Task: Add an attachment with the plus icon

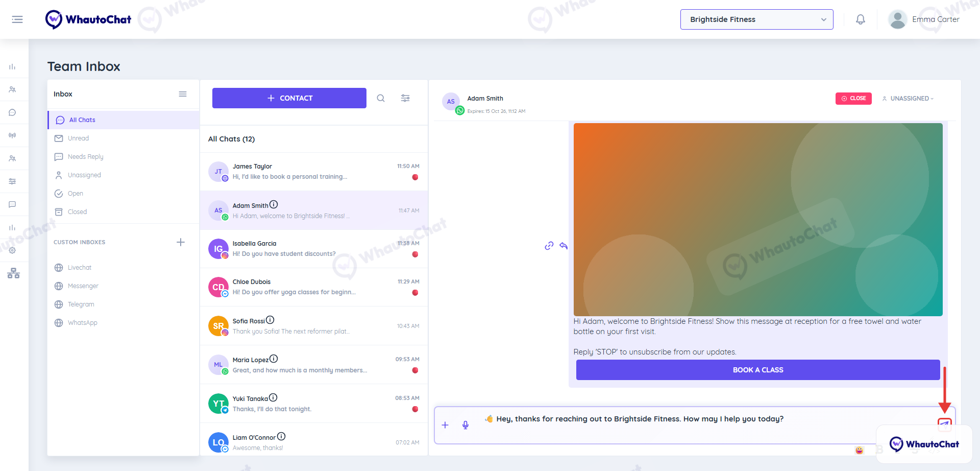Action: coord(445,425)
